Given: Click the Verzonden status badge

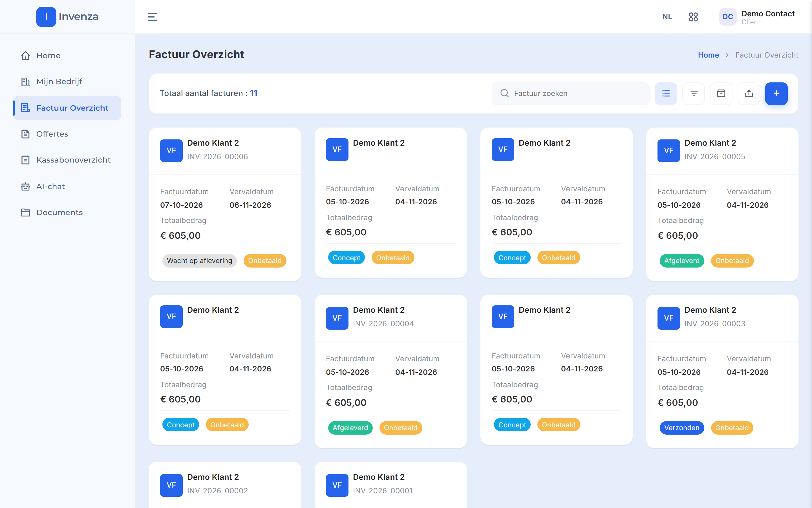Looking at the screenshot, I should point(682,428).
